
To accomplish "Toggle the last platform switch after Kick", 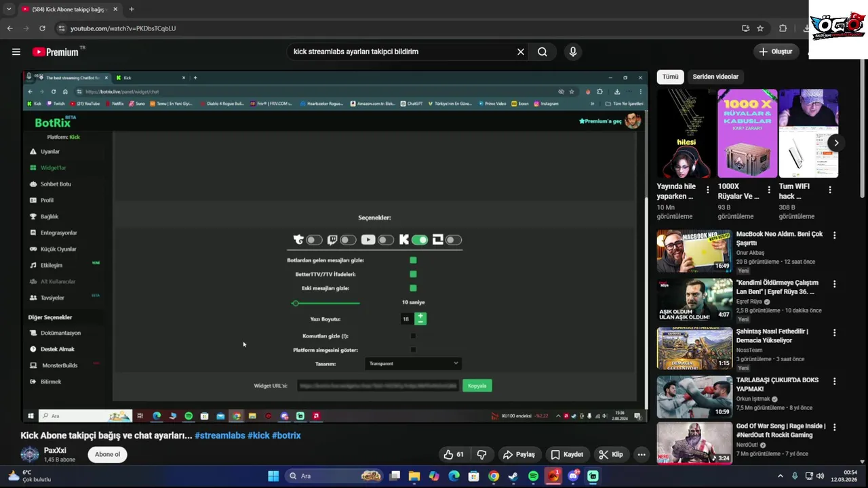I will [454, 240].
